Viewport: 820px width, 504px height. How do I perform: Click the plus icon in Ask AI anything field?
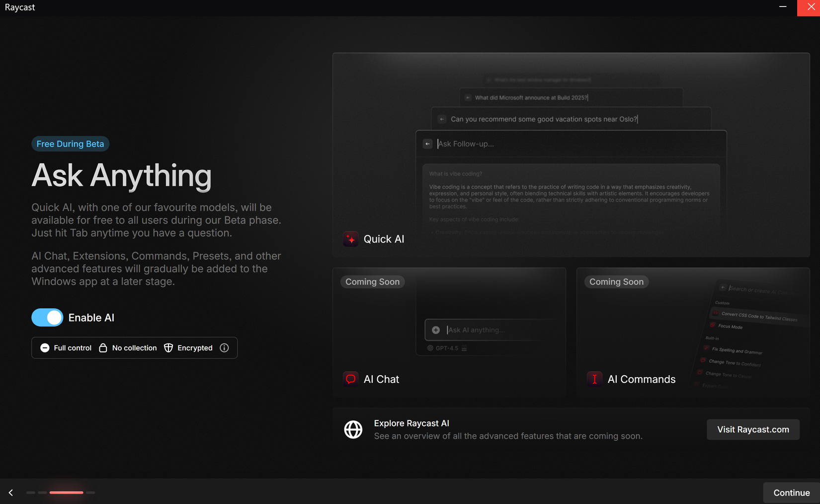point(436,330)
